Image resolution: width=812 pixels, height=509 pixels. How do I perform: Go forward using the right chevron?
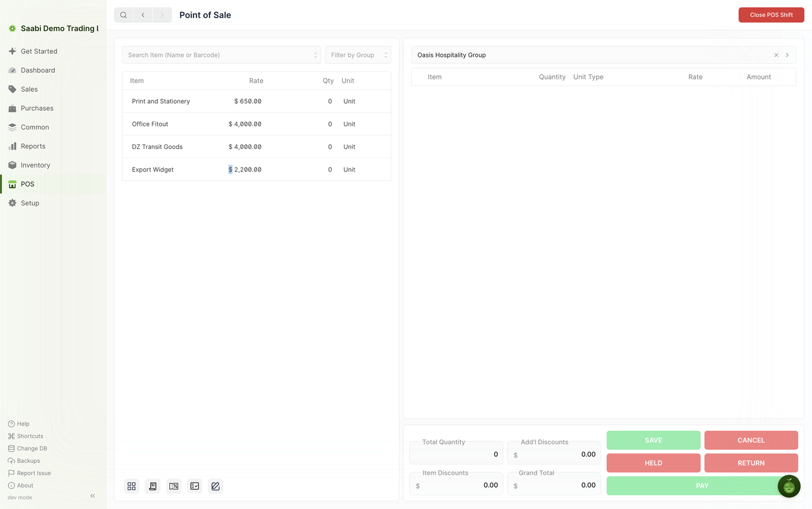pos(162,15)
